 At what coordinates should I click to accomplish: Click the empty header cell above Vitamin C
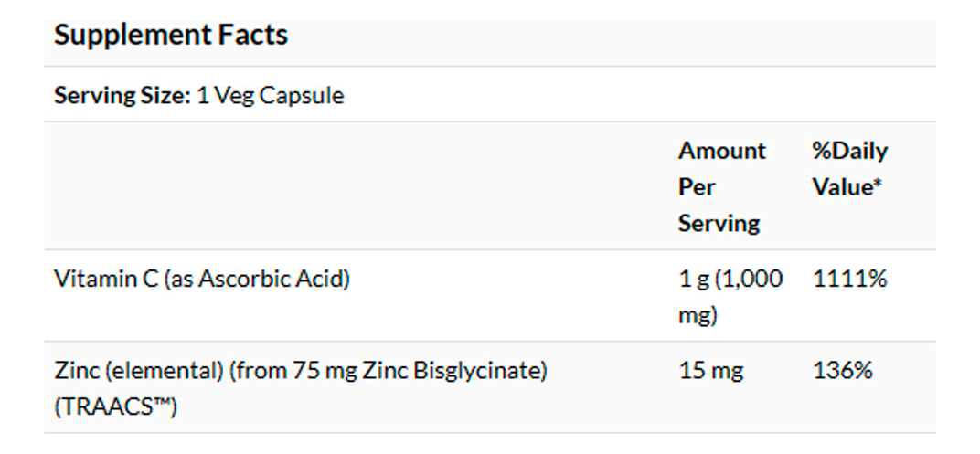click(357, 186)
